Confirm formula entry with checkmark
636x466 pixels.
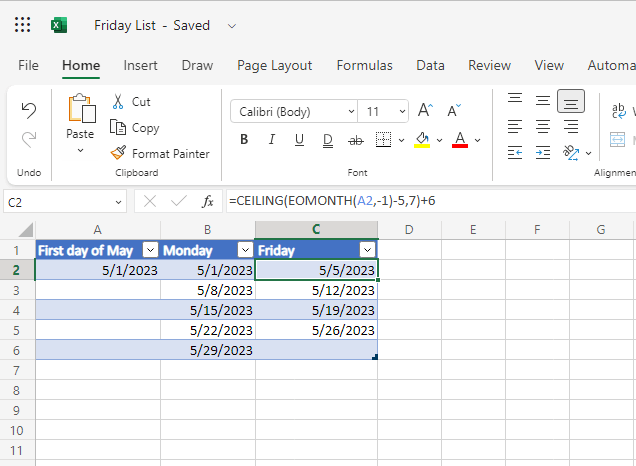pyautogui.click(x=178, y=201)
